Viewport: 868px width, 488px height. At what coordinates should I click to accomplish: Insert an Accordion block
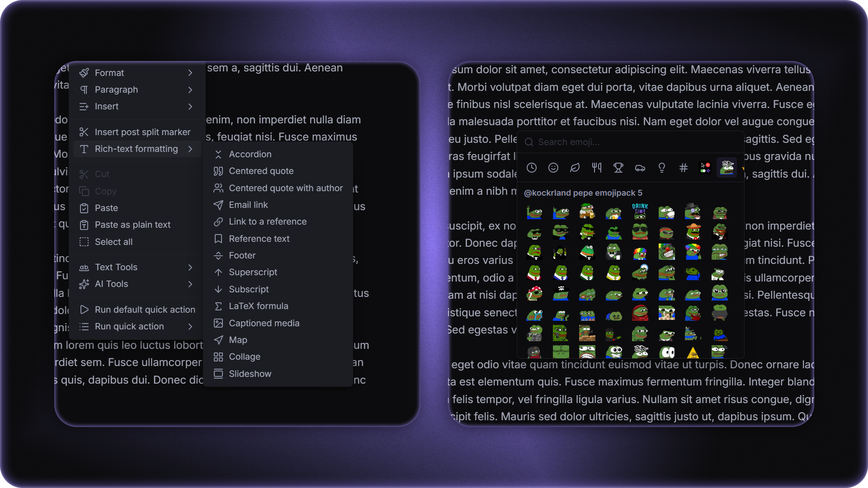pyautogui.click(x=278, y=154)
